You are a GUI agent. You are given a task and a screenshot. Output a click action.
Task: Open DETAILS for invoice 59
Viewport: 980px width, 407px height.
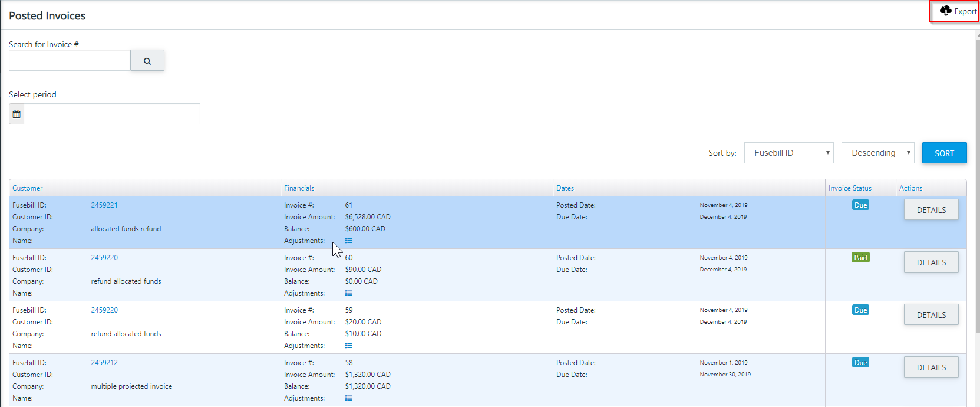pos(931,315)
